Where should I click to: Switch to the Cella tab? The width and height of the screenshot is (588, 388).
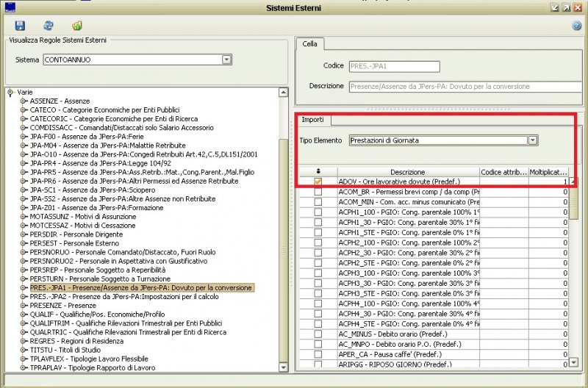click(310, 44)
